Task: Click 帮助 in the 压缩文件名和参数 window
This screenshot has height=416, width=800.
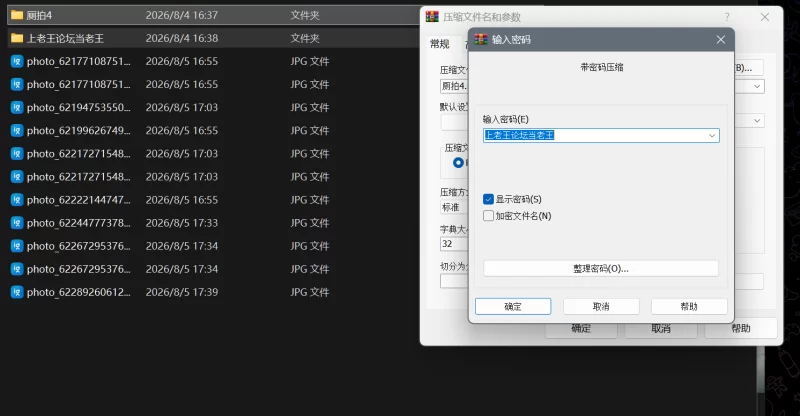Action: click(x=741, y=328)
